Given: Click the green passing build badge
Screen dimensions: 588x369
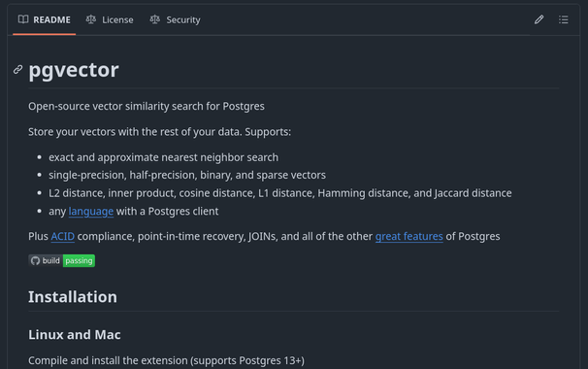Looking at the screenshot, I should tap(79, 261).
